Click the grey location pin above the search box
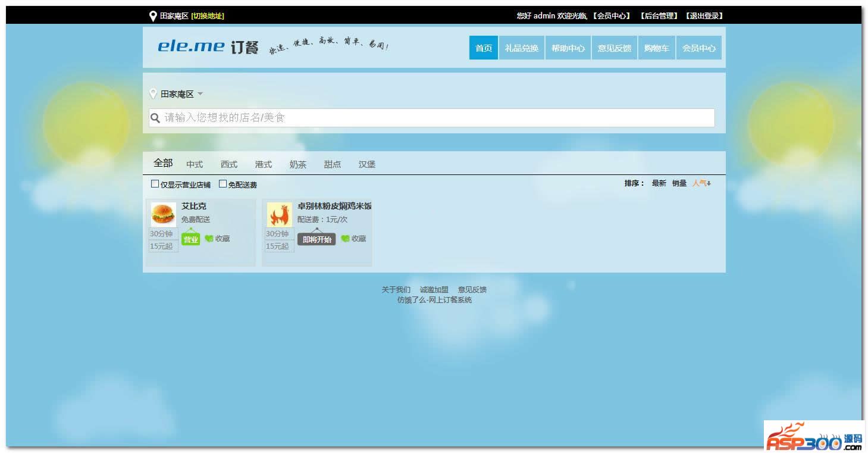The image size is (868, 453). (153, 94)
